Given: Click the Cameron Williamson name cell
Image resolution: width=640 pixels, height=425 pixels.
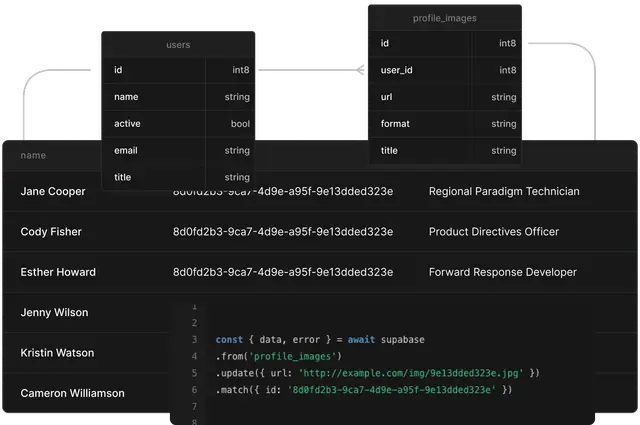Looking at the screenshot, I should pyautogui.click(x=73, y=393).
